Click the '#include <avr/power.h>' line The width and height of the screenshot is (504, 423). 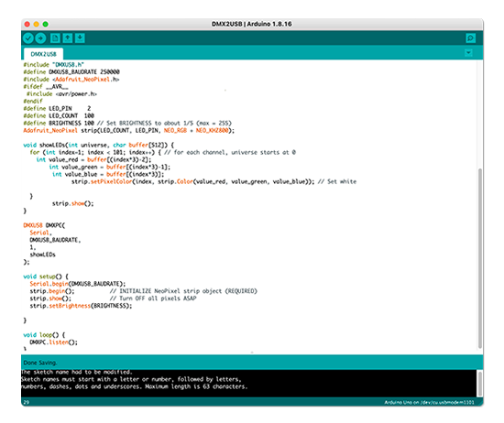tap(61, 94)
